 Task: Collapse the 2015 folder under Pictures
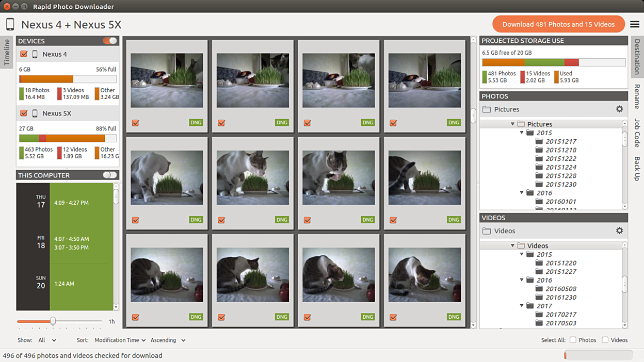(522, 133)
